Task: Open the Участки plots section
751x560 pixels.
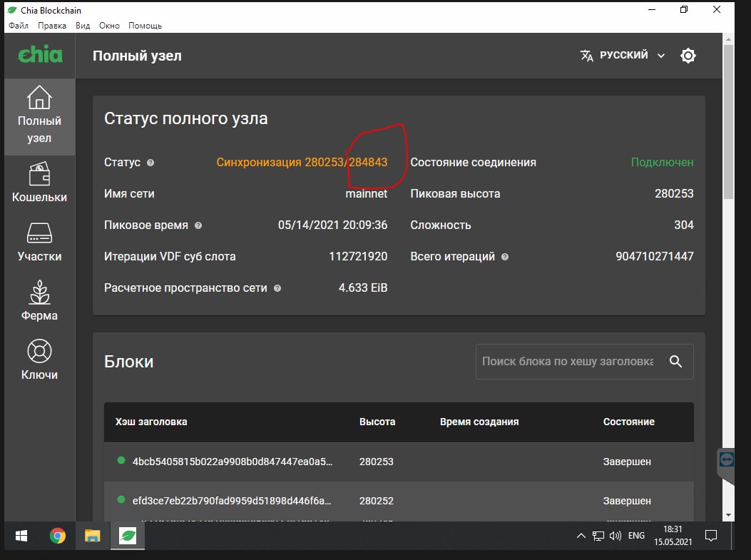Action: click(x=39, y=242)
